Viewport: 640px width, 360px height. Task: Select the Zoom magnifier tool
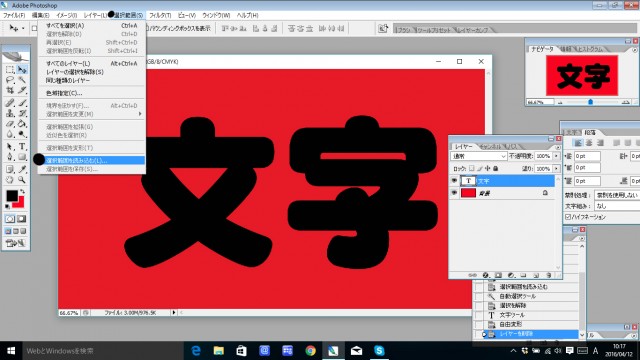pos(22,180)
